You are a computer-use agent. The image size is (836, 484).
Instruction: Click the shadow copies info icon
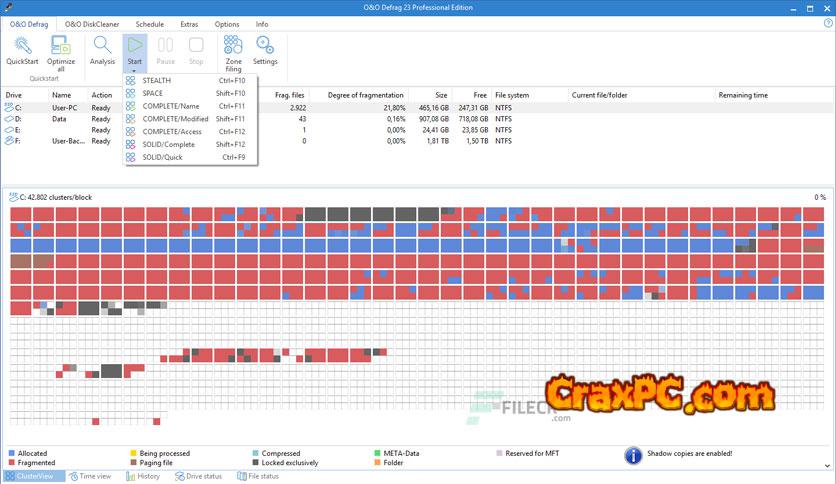click(x=633, y=456)
